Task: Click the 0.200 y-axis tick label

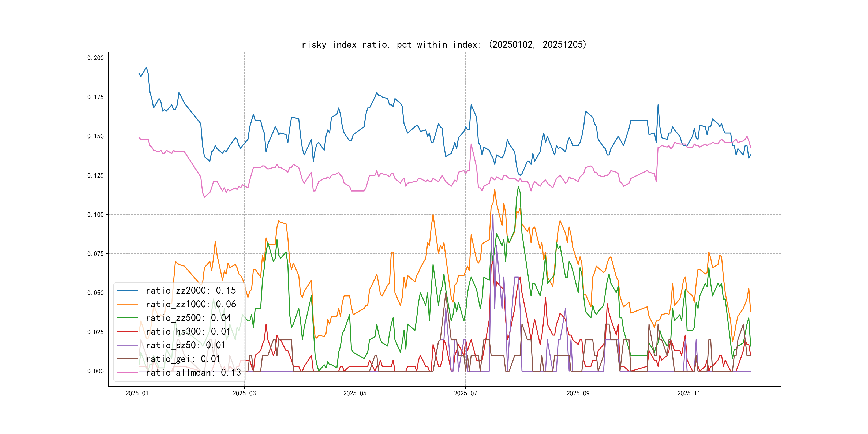Action: [95, 58]
